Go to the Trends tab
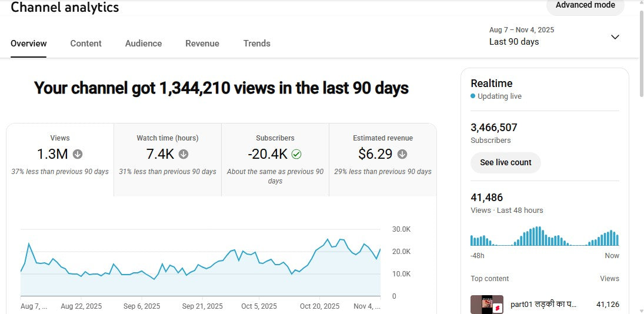The width and height of the screenshot is (644, 314). (257, 44)
